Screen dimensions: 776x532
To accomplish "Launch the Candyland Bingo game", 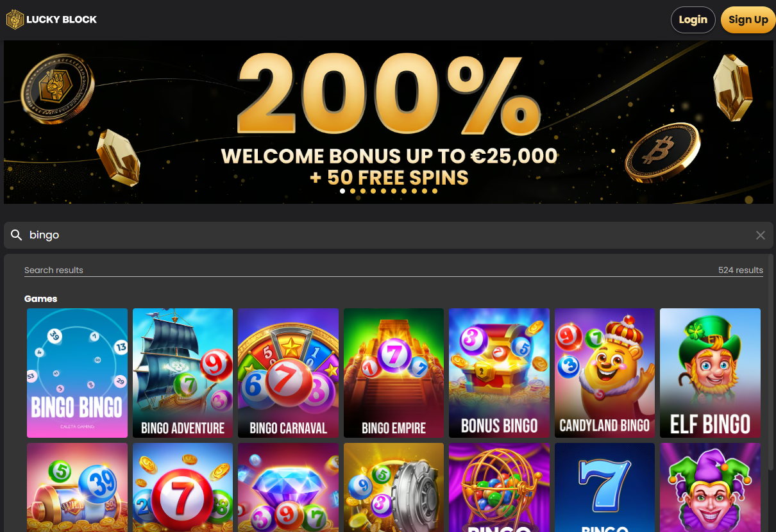I will [605, 373].
